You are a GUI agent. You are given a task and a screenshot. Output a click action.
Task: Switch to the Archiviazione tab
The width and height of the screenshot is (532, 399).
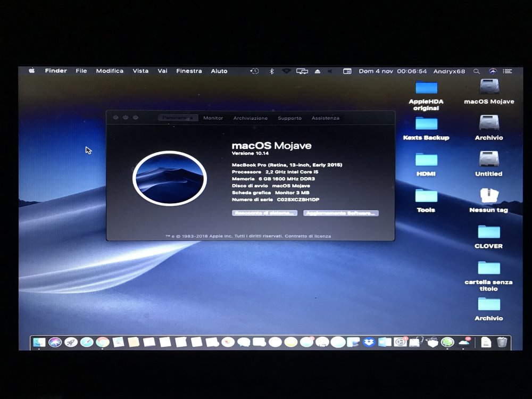point(251,118)
